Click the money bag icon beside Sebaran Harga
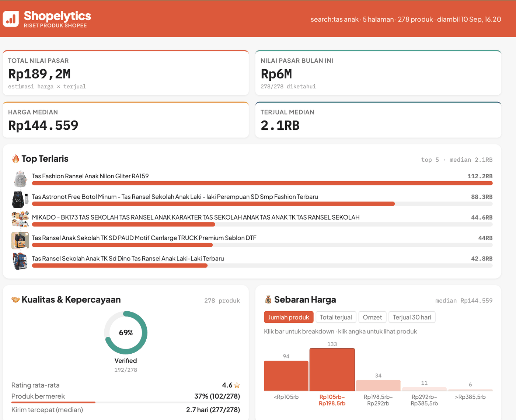 click(268, 300)
